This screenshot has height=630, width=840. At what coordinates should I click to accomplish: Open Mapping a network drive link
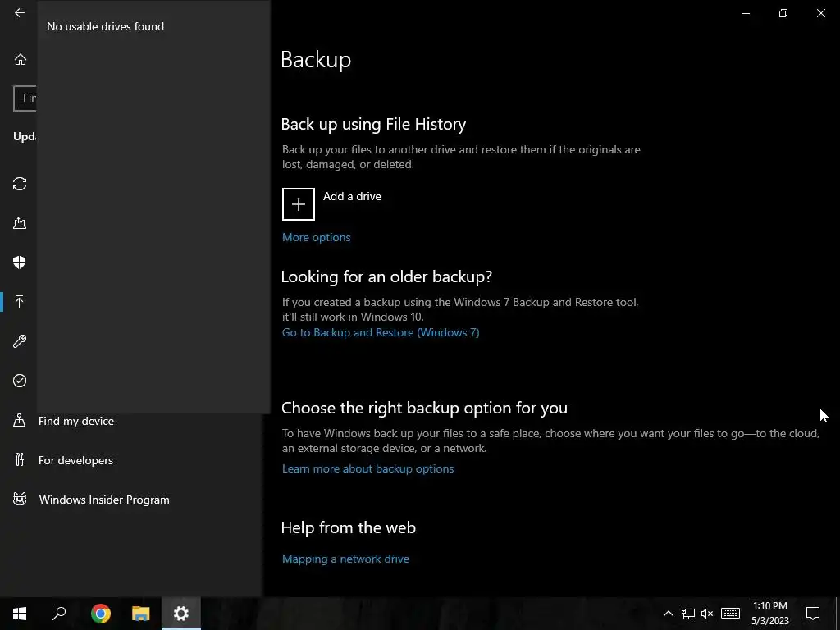[x=345, y=559]
